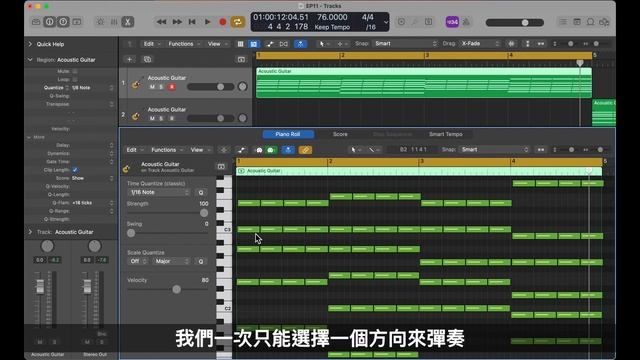This screenshot has height=360, width=640.
Task: Toggle the Piano Roll MIDI Out green button
Action: [x=271, y=150]
